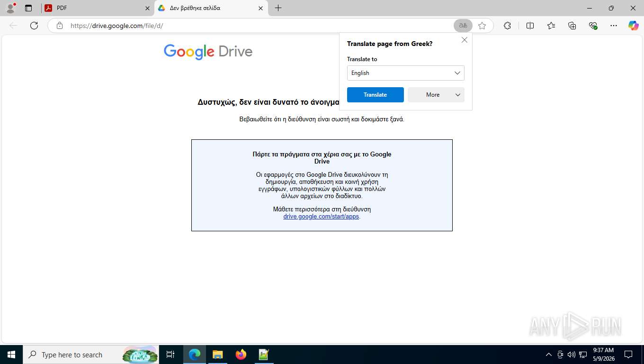The height and width of the screenshot is (364, 644).
Task: Click the Πάρτε τα πράγματα heading
Action: pos(322,158)
